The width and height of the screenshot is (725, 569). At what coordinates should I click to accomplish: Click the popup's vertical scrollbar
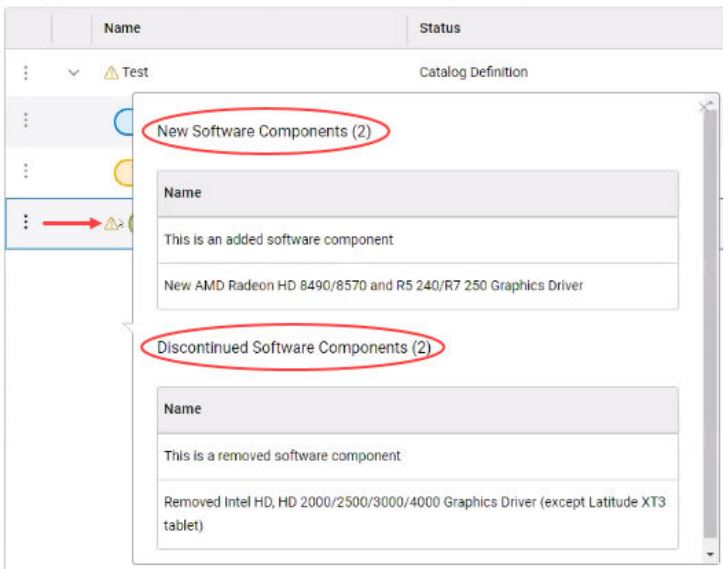point(710,320)
